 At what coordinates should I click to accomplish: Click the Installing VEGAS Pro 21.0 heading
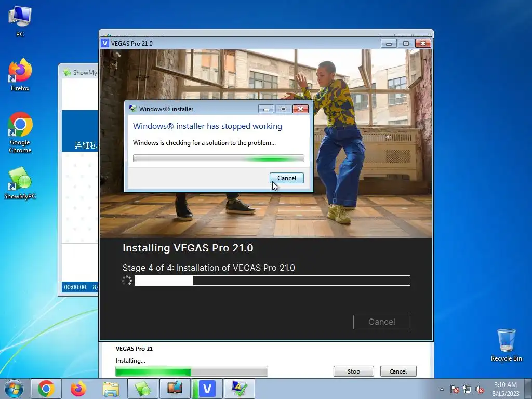(188, 248)
